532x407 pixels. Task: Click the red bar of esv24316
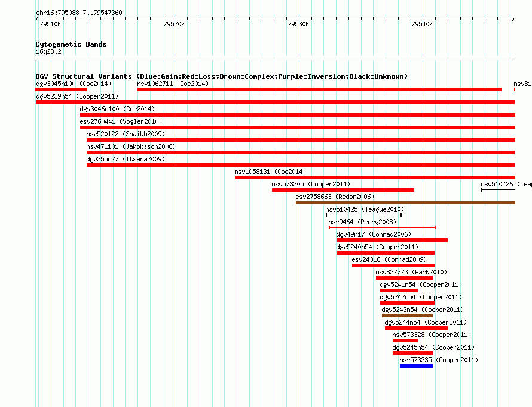pyautogui.click(x=393, y=265)
